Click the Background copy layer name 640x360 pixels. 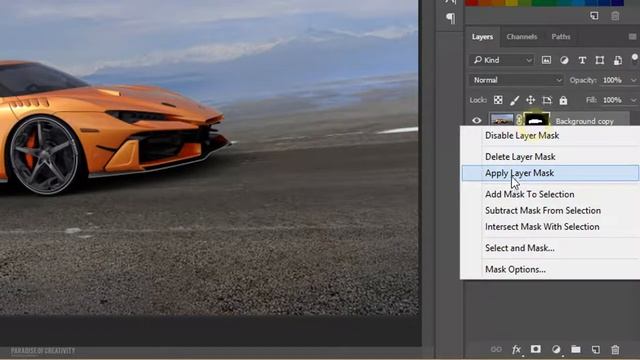[x=584, y=121]
